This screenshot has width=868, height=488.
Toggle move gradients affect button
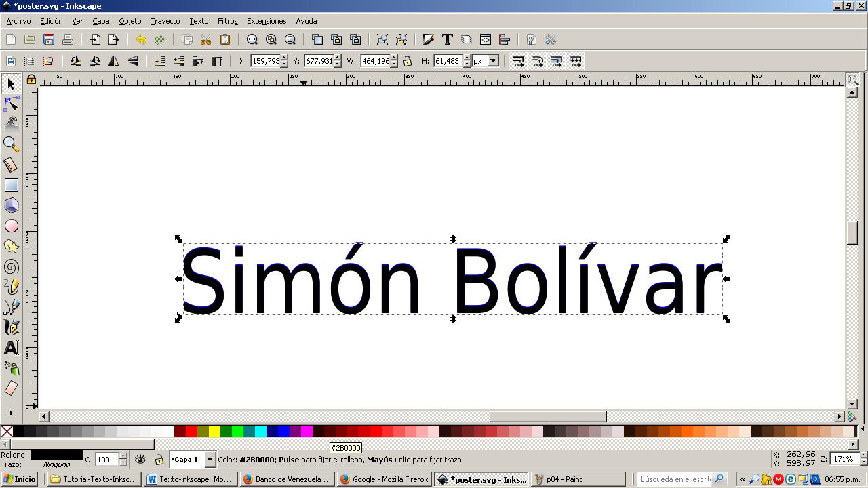[x=556, y=61]
